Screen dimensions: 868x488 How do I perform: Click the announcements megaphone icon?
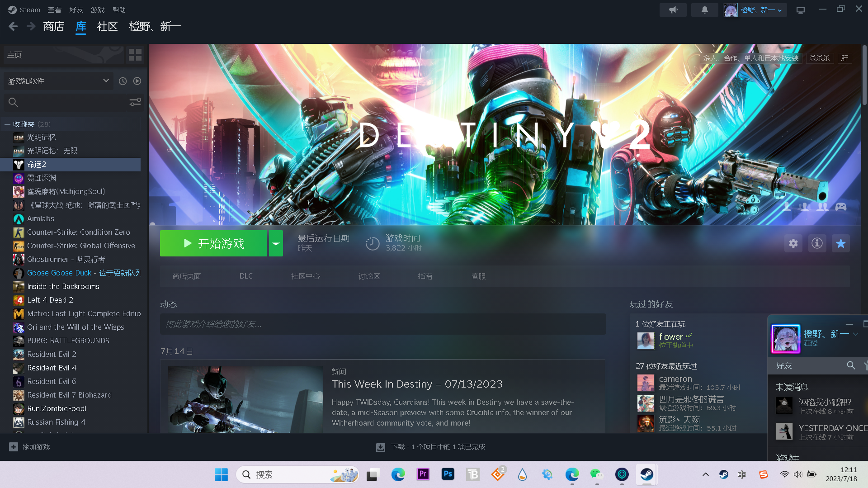673,10
